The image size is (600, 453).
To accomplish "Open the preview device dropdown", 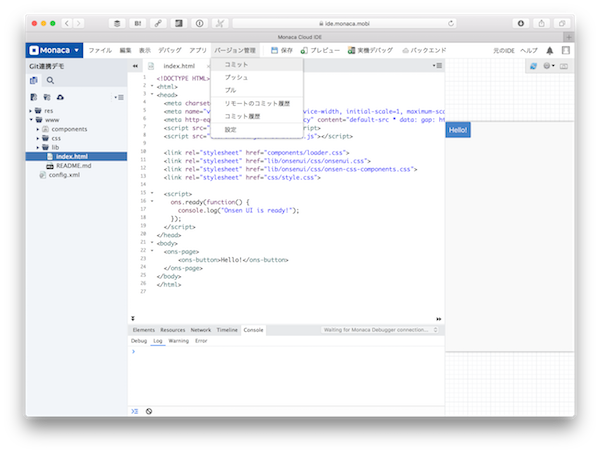I will (549, 66).
